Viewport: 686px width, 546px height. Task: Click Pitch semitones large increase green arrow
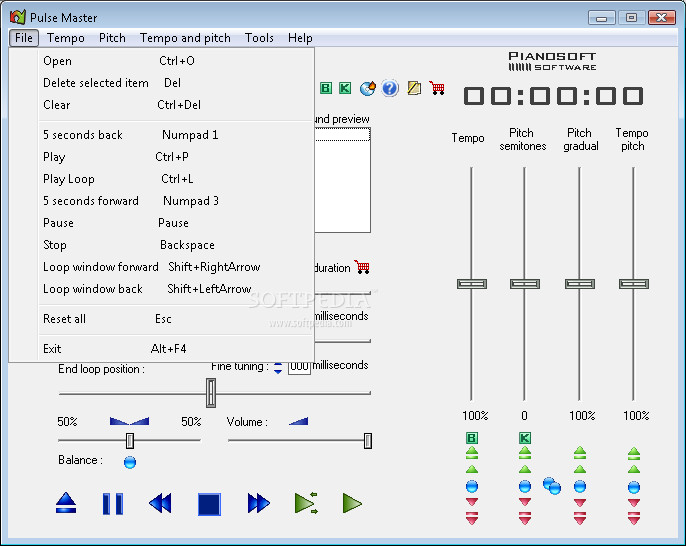click(x=525, y=453)
